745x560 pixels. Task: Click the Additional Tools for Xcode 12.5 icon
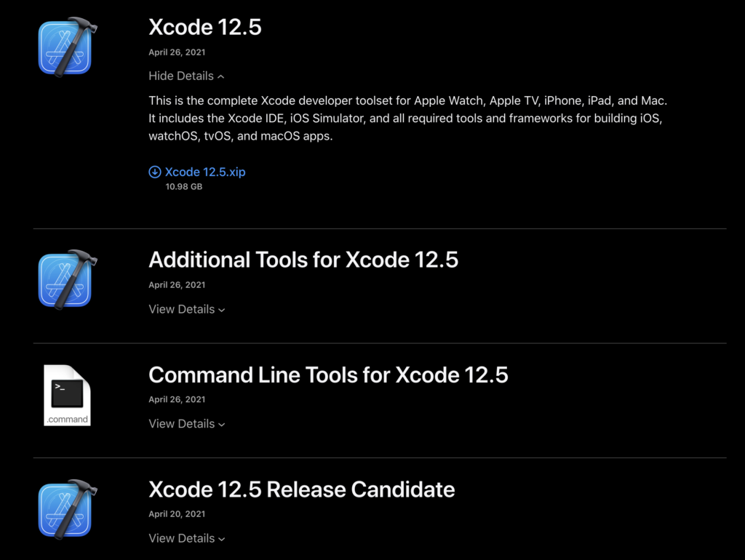[x=68, y=280]
